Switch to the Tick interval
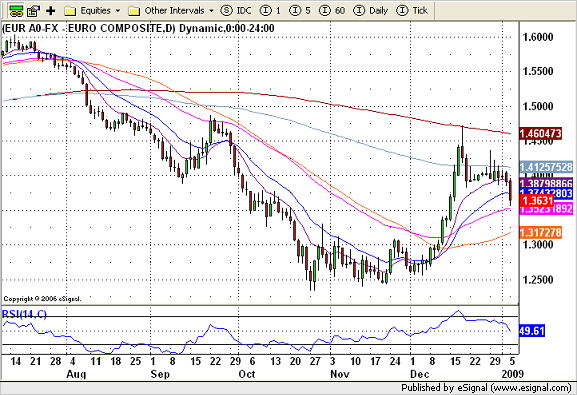This screenshot has width=577, height=395. (412, 11)
